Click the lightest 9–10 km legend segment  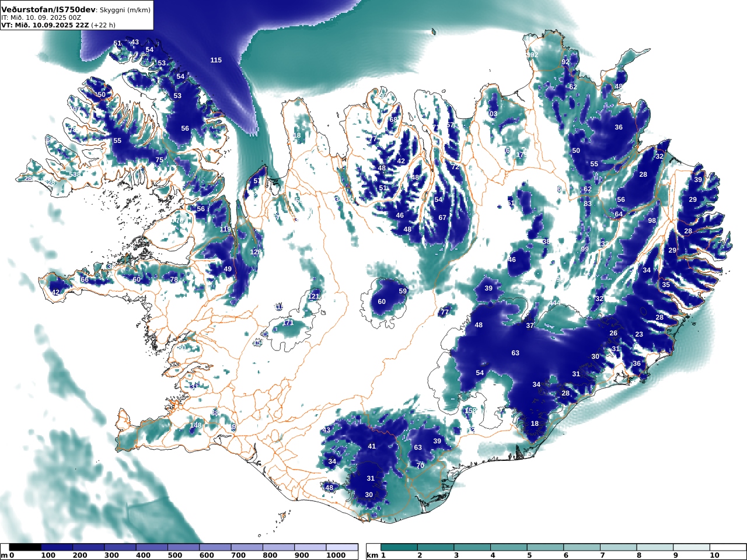point(692,547)
